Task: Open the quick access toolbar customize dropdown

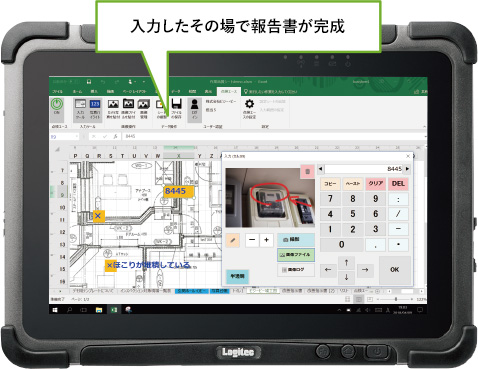Action: point(144,82)
